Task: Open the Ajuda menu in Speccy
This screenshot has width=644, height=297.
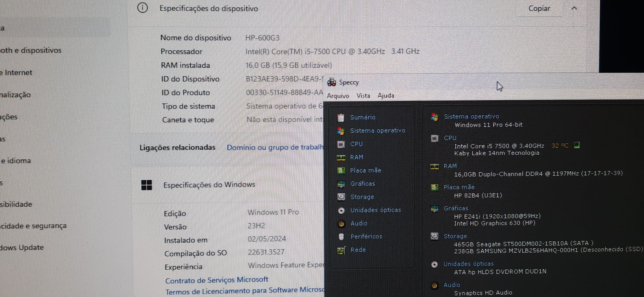Action: (386, 95)
